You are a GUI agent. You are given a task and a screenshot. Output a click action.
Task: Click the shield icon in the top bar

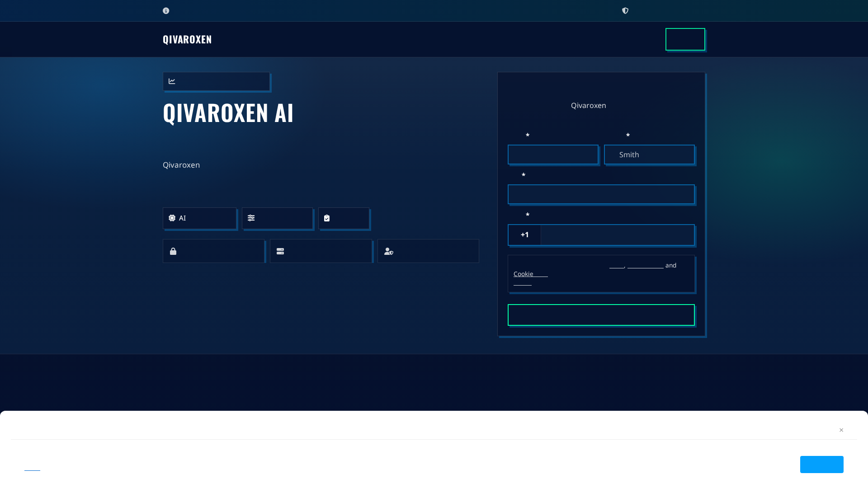pos(625,10)
